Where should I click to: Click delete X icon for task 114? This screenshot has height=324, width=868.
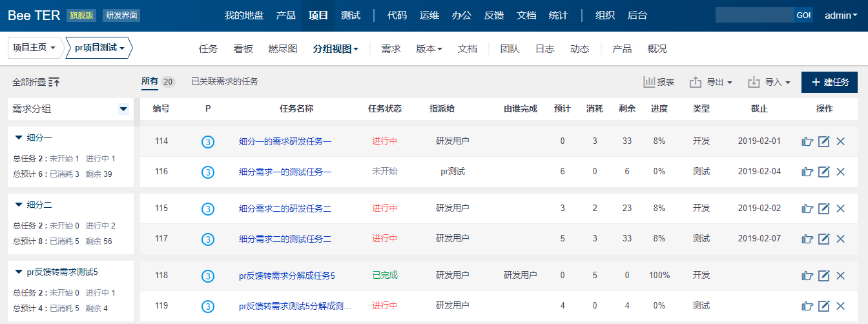coord(840,141)
